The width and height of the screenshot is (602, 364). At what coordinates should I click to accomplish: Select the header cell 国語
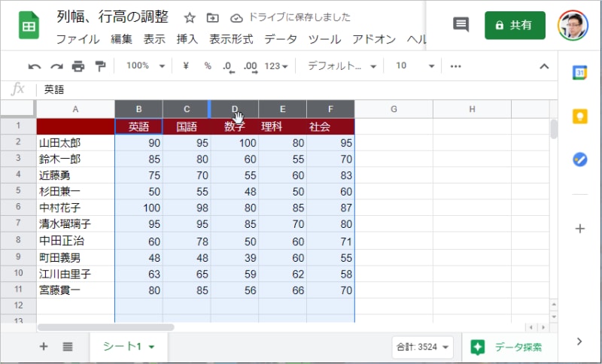pos(187,126)
